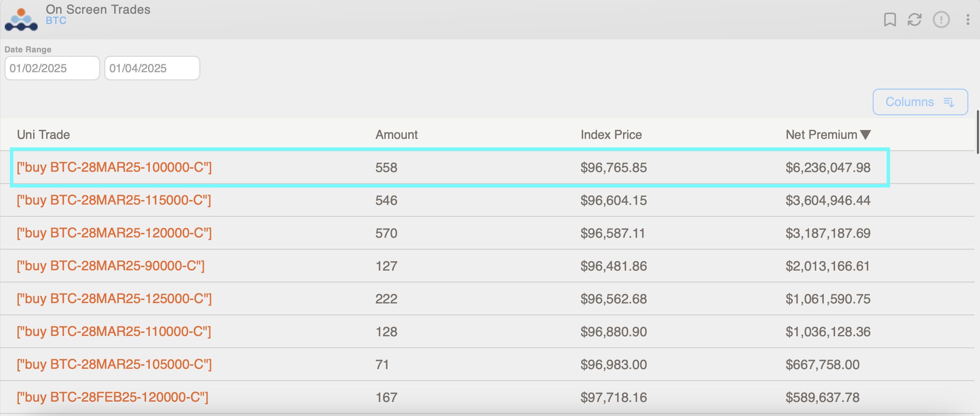Click the Net Premium sort arrow
This screenshot has height=416, width=980.
(x=865, y=135)
